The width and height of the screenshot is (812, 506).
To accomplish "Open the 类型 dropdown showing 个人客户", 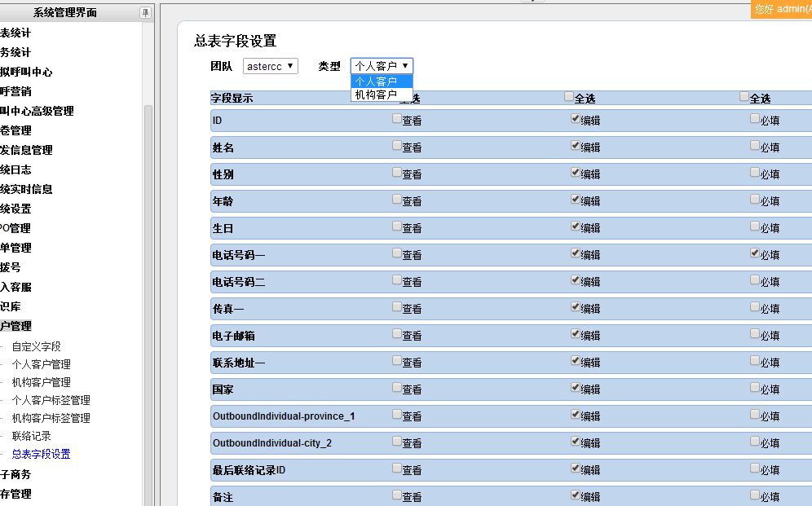I will coord(382,66).
